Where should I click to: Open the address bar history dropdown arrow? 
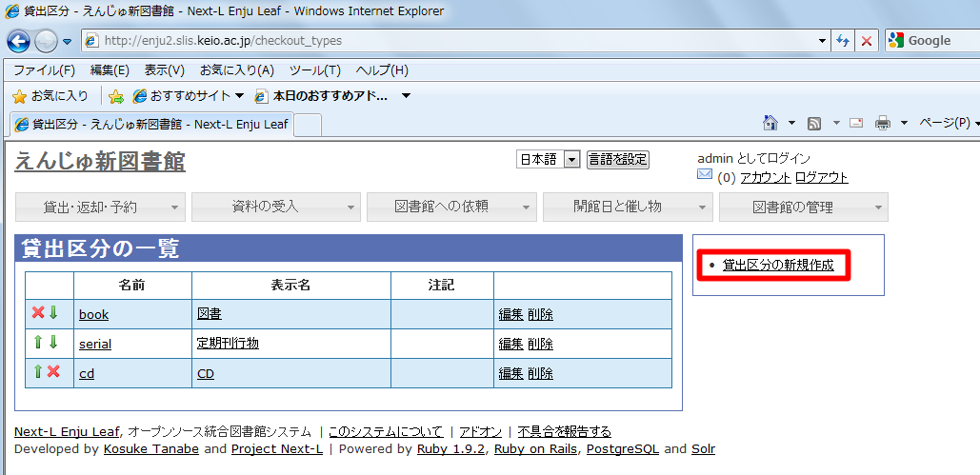[823, 41]
